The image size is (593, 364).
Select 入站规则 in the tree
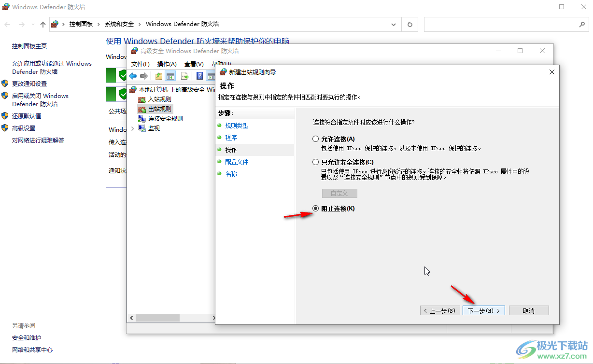coord(160,99)
